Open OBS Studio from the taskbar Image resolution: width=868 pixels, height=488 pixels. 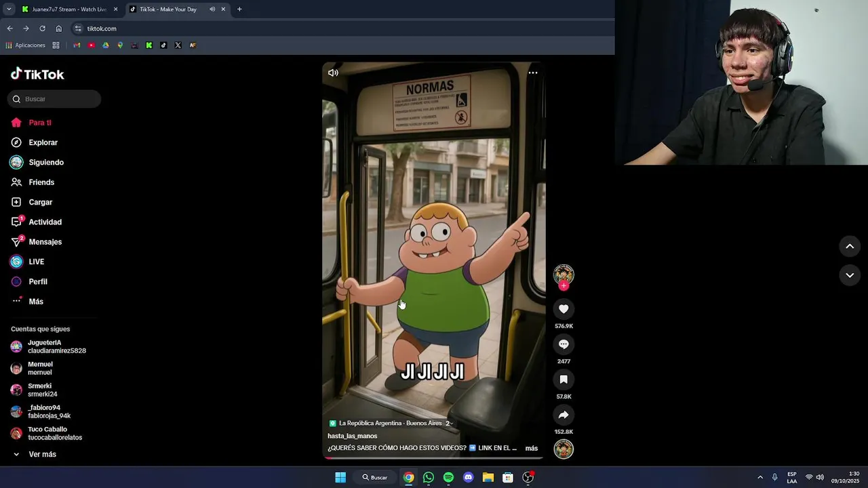pyautogui.click(x=528, y=477)
